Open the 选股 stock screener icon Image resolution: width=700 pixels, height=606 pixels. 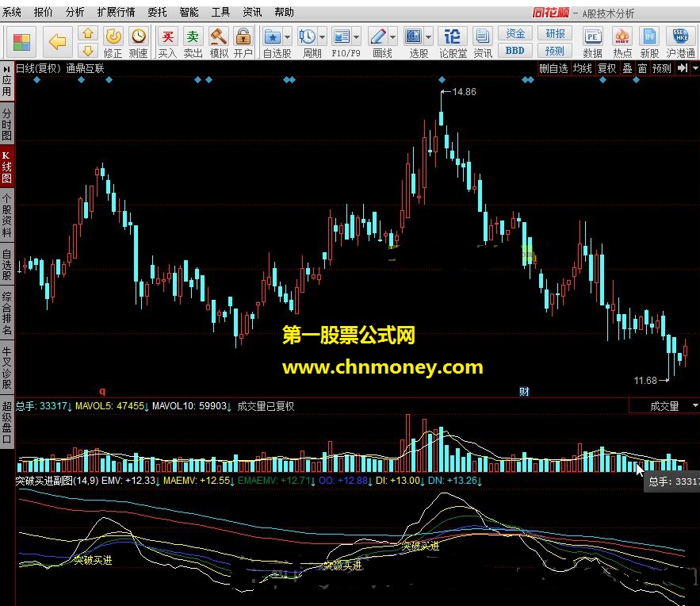(413, 36)
